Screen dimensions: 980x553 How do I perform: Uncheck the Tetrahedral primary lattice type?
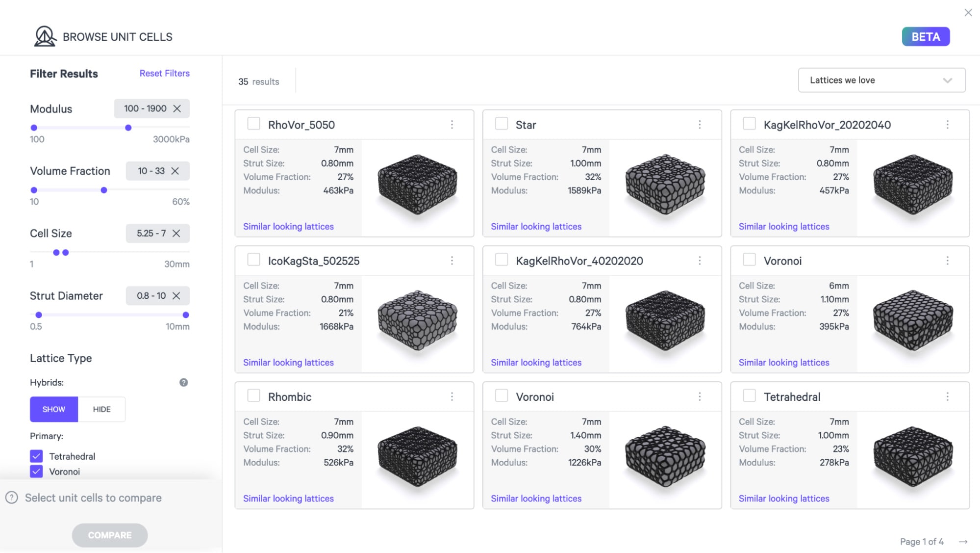click(x=36, y=456)
